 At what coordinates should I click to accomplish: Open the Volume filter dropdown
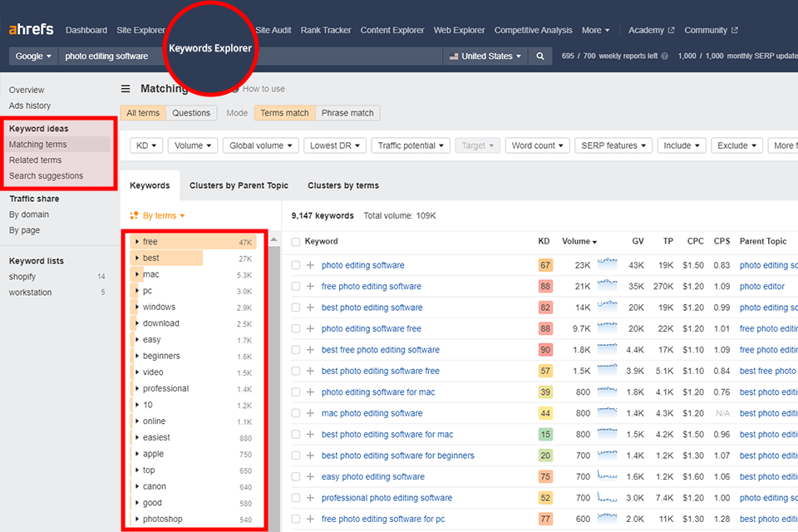tap(193, 145)
